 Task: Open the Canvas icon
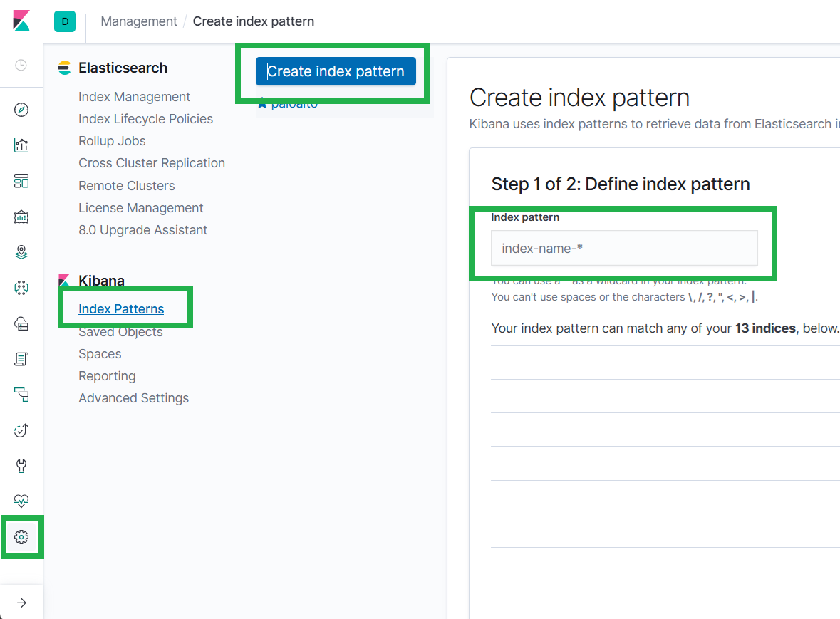point(21,217)
